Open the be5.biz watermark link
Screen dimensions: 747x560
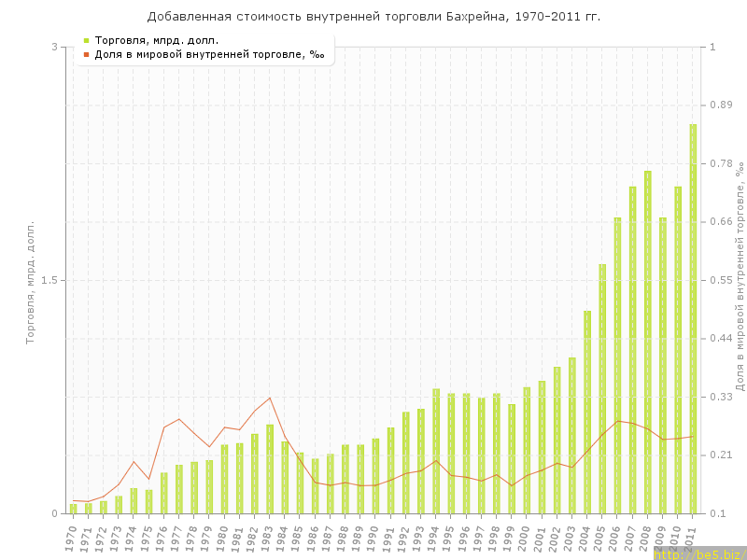[x=699, y=553]
